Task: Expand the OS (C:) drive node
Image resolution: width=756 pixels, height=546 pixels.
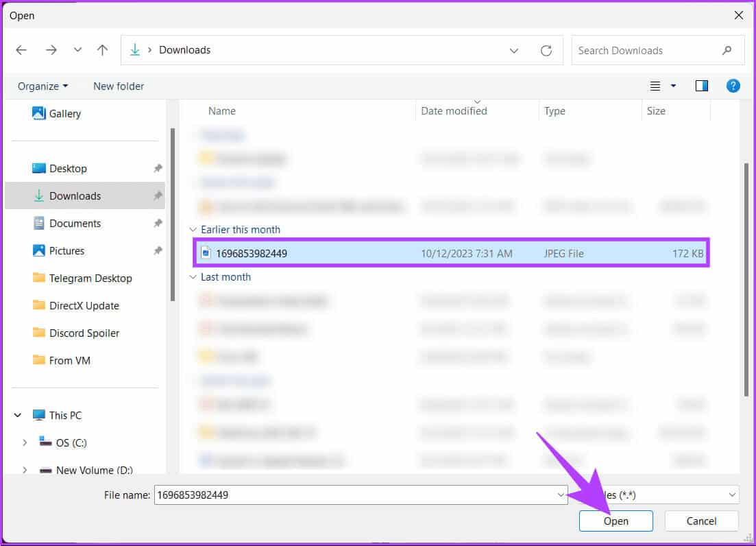Action: click(25, 442)
